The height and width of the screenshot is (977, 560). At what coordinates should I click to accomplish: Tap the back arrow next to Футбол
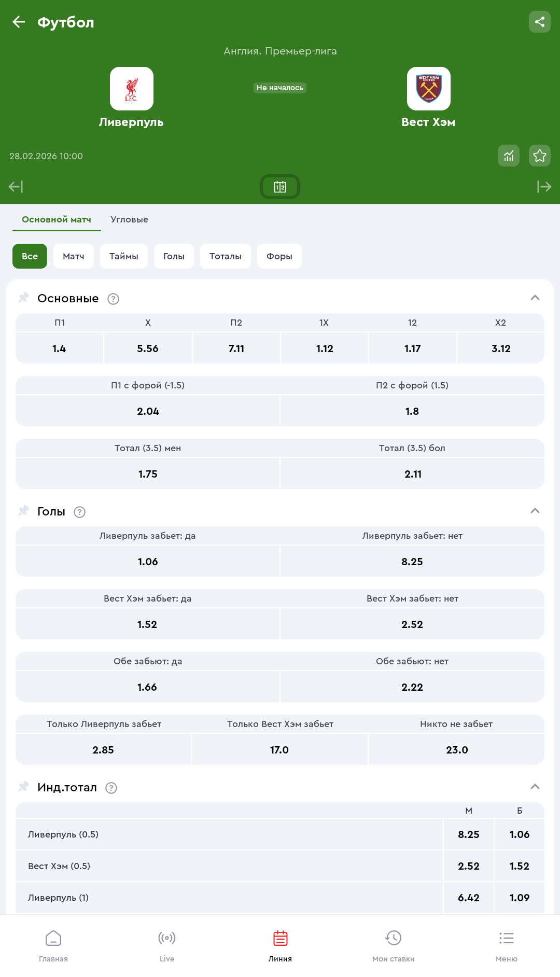tap(19, 22)
